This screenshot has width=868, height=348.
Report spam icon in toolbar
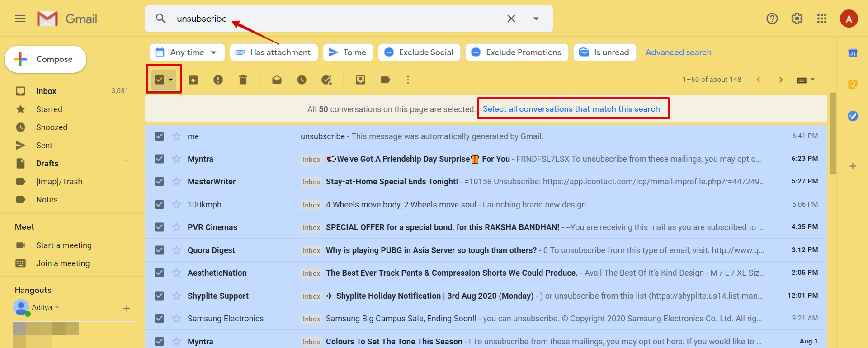[218, 80]
